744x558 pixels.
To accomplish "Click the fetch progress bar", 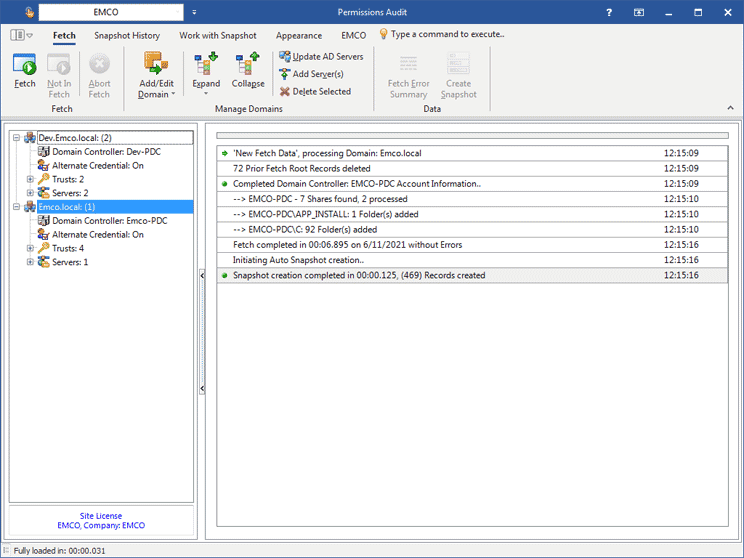I will [x=473, y=135].
